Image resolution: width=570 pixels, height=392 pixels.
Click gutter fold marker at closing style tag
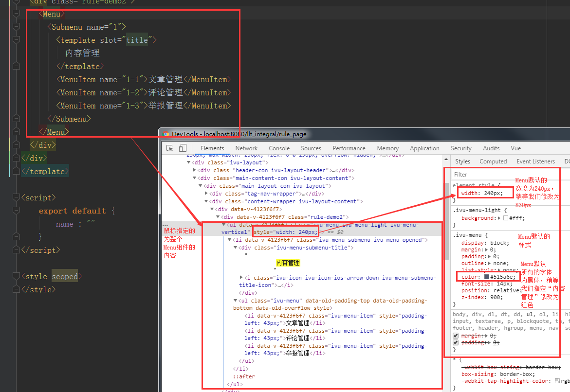click(16, 289)
